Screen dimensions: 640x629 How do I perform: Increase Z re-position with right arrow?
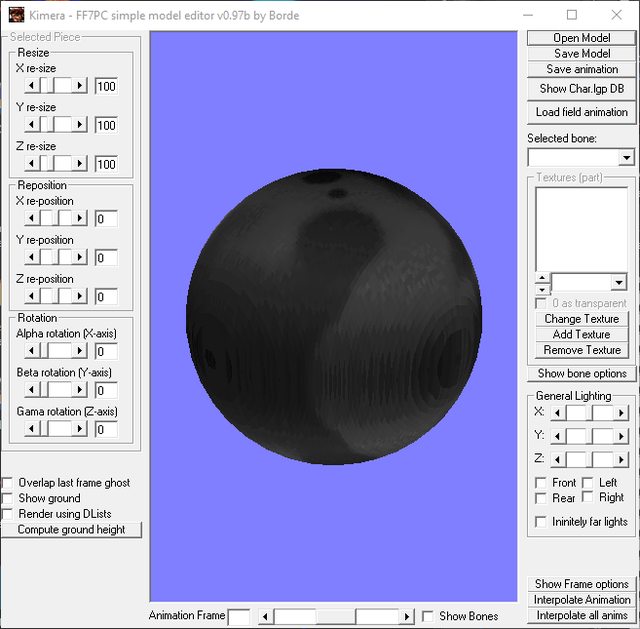pyautogui.click(x=80, y=296)
